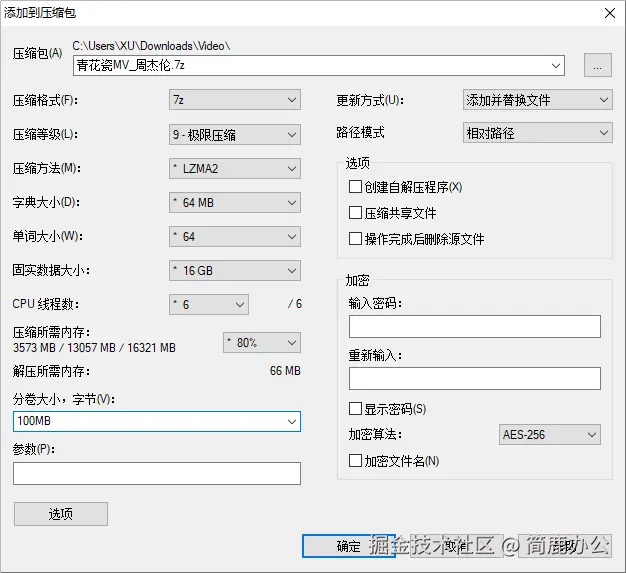Click the 3573 MB / 13057 MB / 16321 MB text
626x573 pixels.
(x=94, y=348)
